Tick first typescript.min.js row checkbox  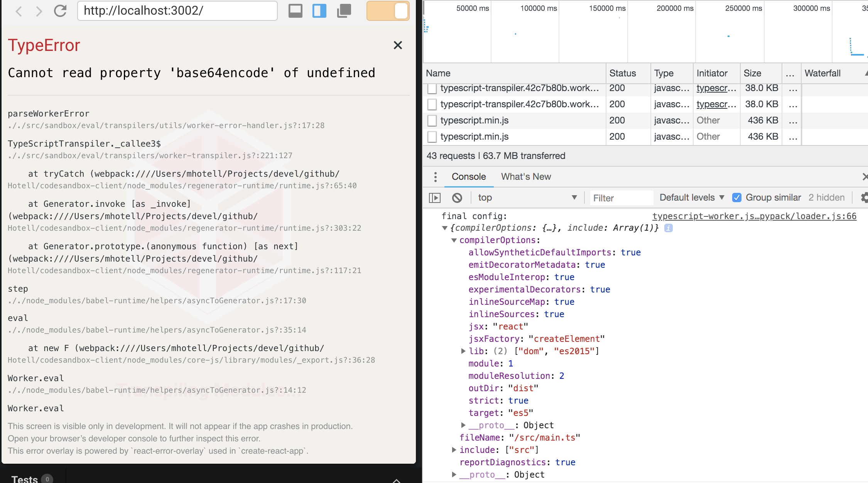pyautogui.click(x=432, y=120)
